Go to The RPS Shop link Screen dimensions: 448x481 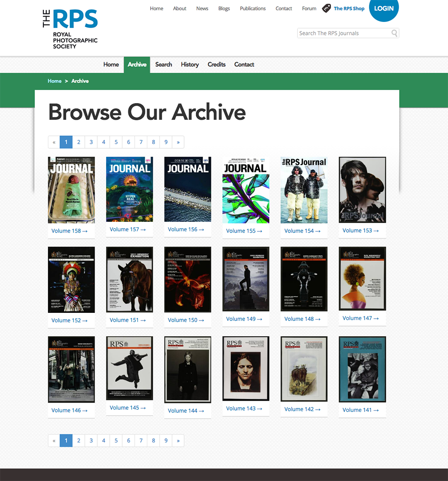[349, 9]
